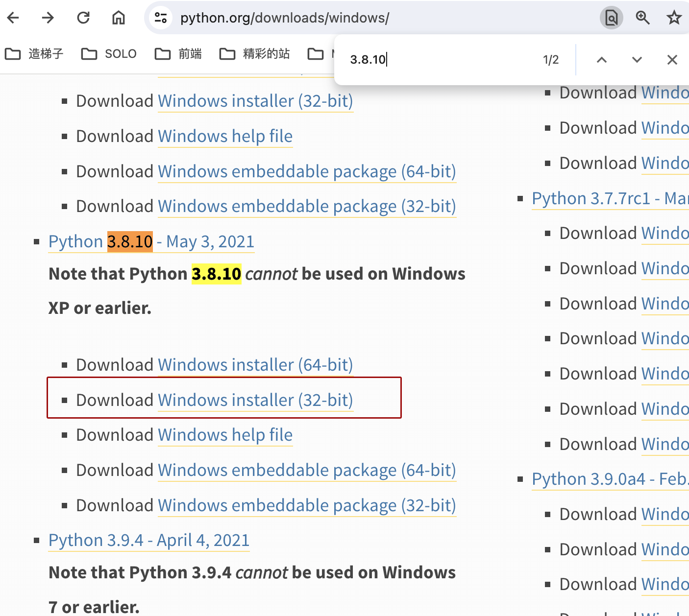Viewport: 689px width, 616px height.
Task: Open the 造梯子 bookmarks folder
Action: tap(34, 54)
